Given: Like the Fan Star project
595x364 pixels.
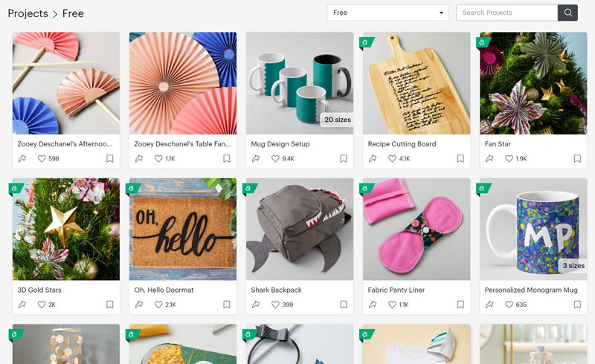Looking at the screenshot, I should [509, 158].
